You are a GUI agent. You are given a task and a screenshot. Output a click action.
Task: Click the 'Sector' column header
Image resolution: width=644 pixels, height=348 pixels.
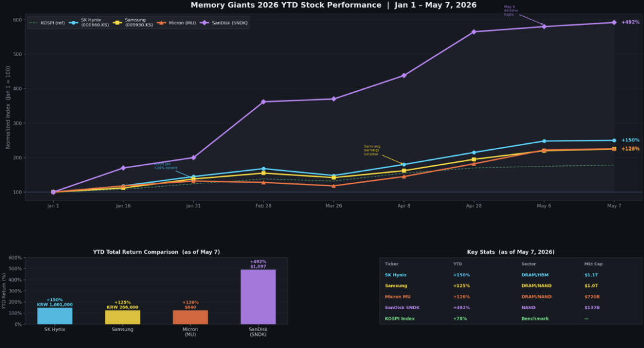[528, 264]
